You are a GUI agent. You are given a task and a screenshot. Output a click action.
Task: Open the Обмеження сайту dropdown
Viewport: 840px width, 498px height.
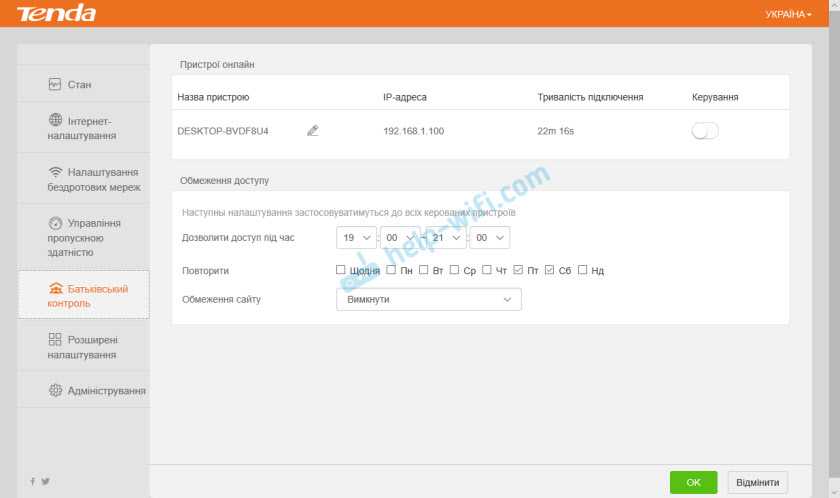point(429,299)
